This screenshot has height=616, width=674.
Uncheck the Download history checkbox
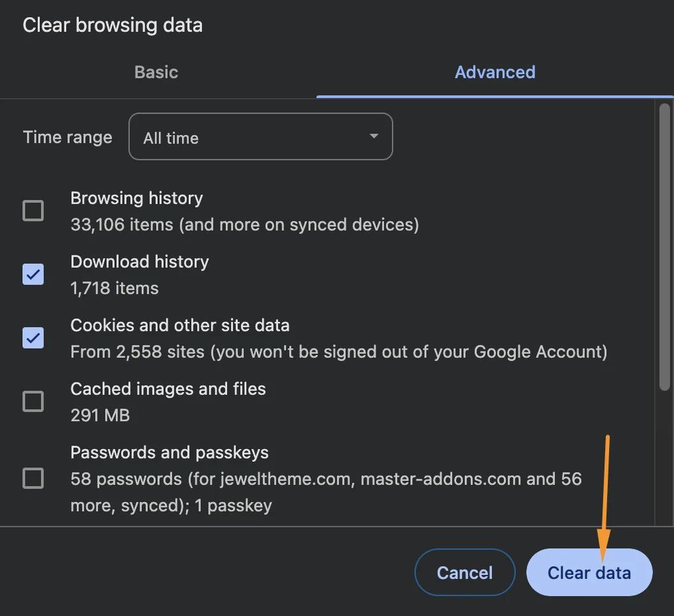click(x=33, y=274)
